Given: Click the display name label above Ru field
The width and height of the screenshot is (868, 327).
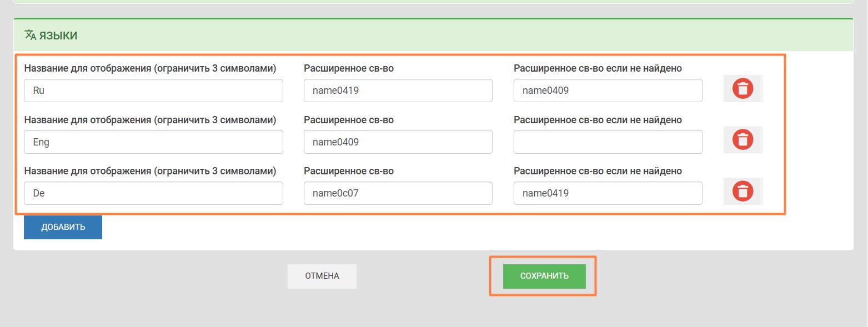Looking at the screenshot, I should click(150, 68).
